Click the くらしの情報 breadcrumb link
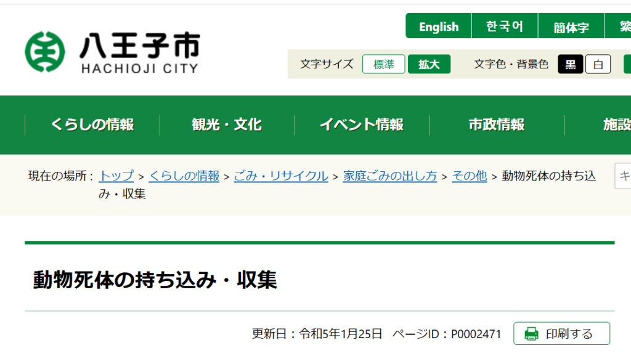 (184, 176)
